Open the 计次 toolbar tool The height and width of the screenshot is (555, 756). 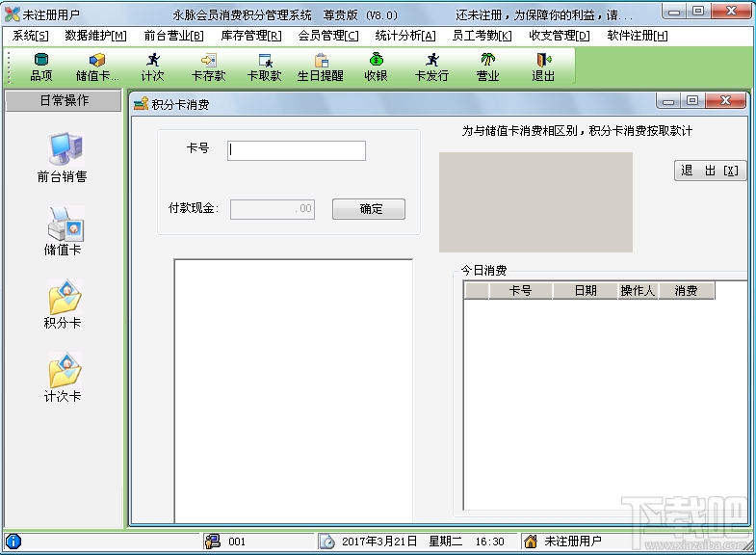click(153, 67)
